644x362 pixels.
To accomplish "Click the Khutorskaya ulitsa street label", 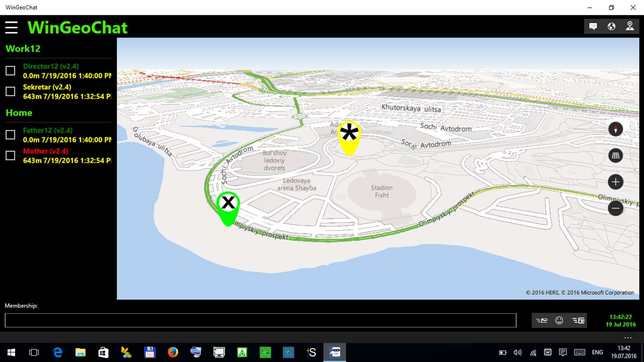I will pos(411,108).
